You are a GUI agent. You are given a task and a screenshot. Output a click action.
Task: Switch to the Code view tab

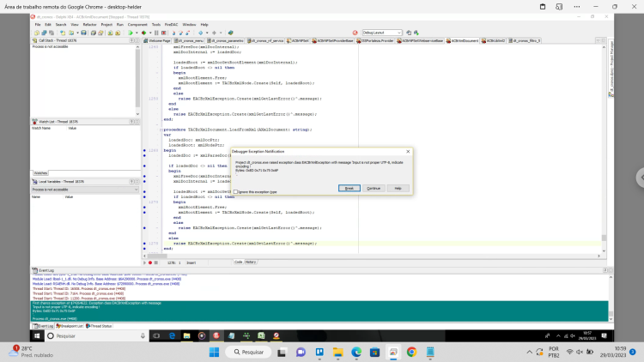[x=238, y=262]
